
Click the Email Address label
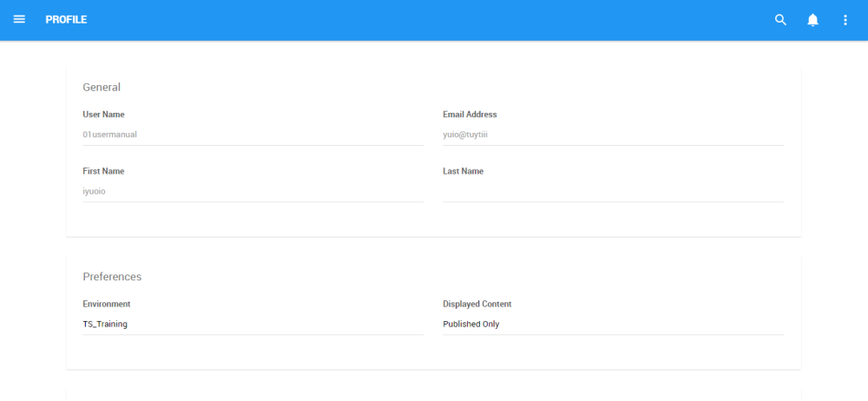pyautogui.click(x=470, y=115)
